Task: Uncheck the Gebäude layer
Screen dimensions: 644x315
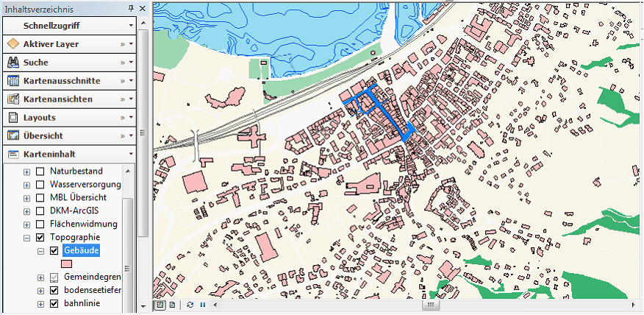Action: [54, 251]
